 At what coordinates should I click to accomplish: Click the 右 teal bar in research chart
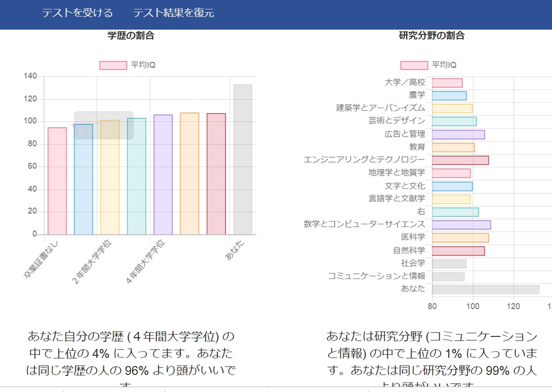pos(455,212)
